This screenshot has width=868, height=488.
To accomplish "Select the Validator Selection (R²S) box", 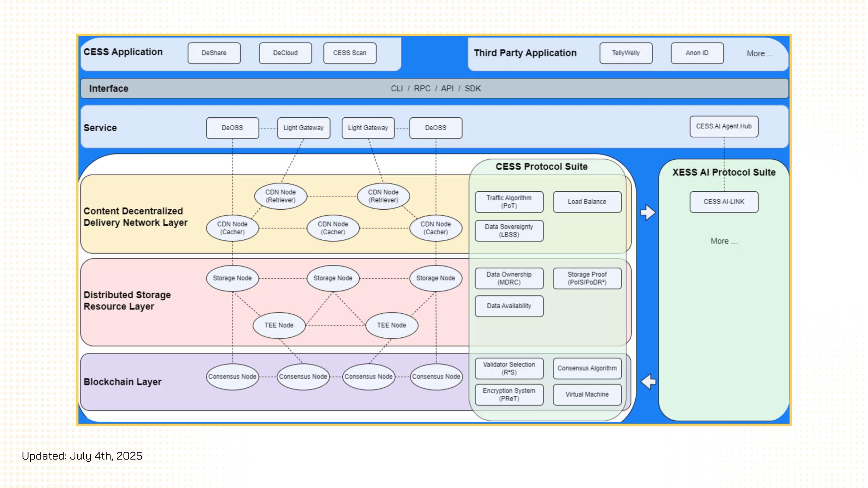I will pos(509,369).
